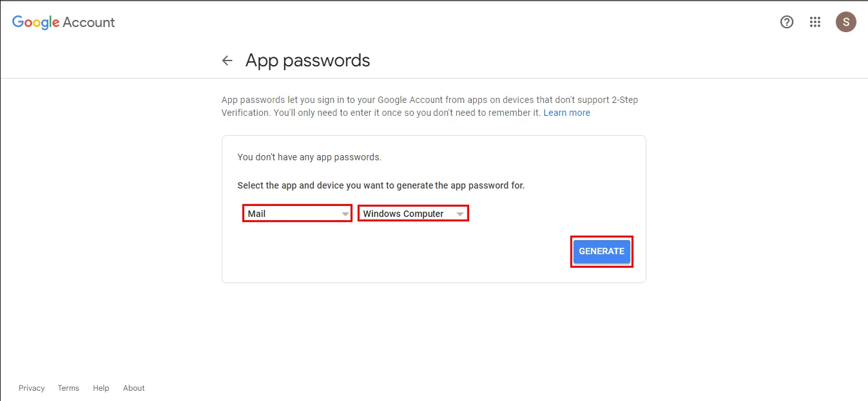
Task: Open the Privacy link in the footer
Action: tap(32, 388)
